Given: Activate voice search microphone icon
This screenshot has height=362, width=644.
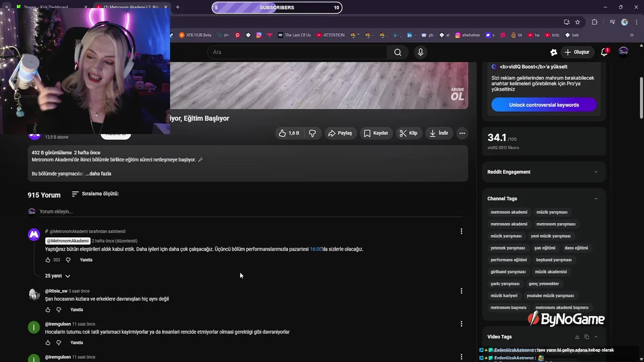Looking at the screenshot, I should pos(421,52).
